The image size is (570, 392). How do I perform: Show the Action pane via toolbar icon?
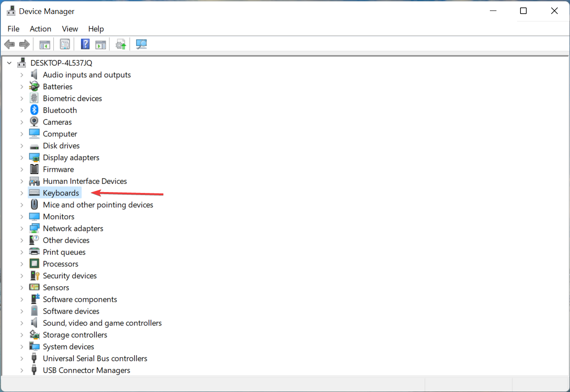tap(101, 44)
